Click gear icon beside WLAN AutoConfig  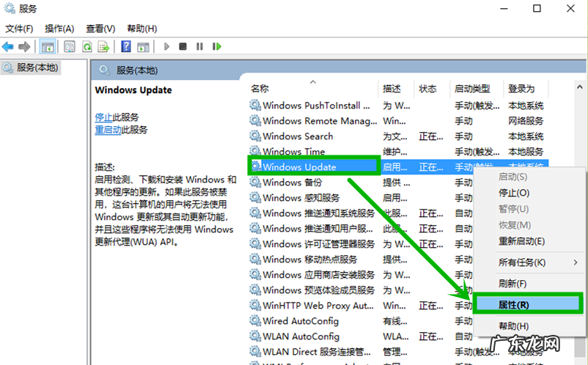[x=255, y=336]
